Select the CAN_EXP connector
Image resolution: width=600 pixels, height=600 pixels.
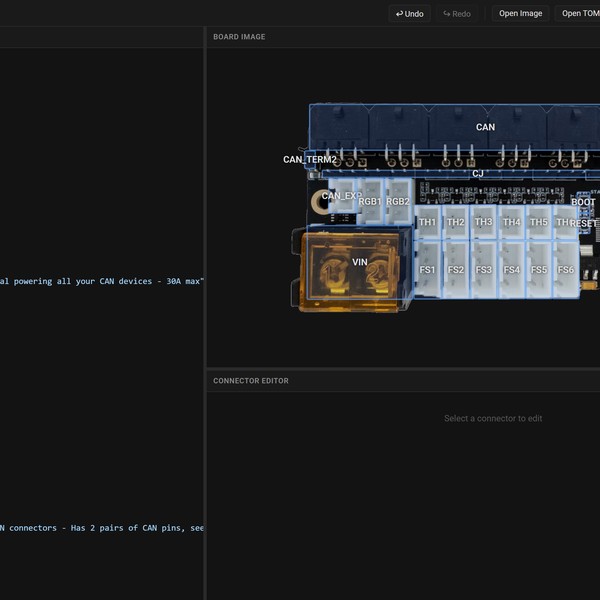point(343,195)
